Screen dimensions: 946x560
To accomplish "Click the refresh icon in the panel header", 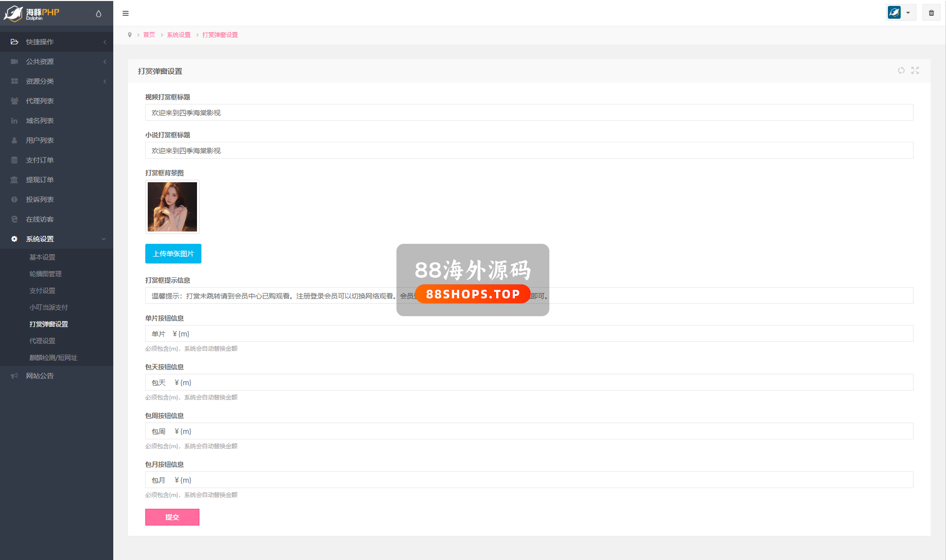I will [x=901, y=70].
